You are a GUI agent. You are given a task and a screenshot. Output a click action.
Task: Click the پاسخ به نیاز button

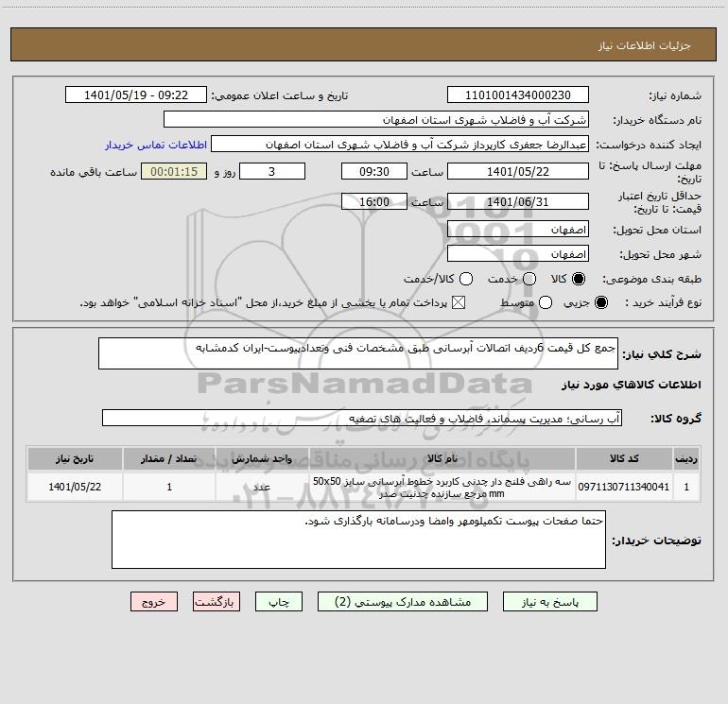click(x=549, y=602)
